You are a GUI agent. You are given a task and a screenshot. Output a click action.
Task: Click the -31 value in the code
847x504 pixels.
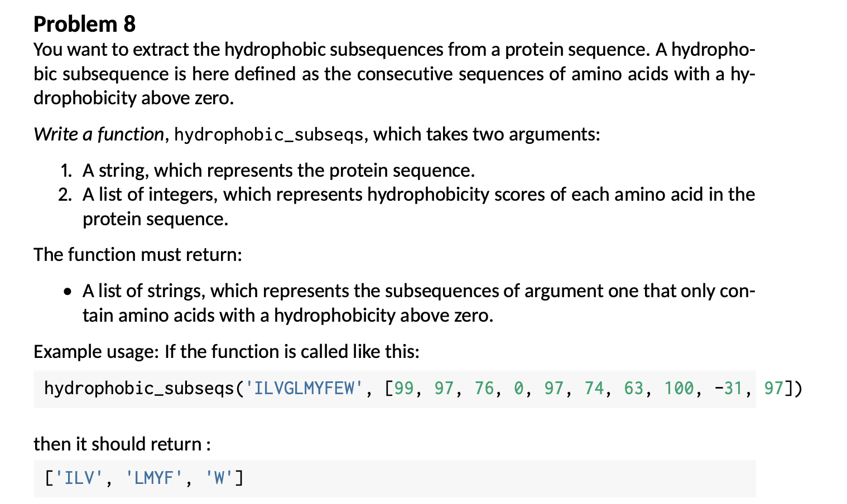pyautogui.click(x=729, y=388)
